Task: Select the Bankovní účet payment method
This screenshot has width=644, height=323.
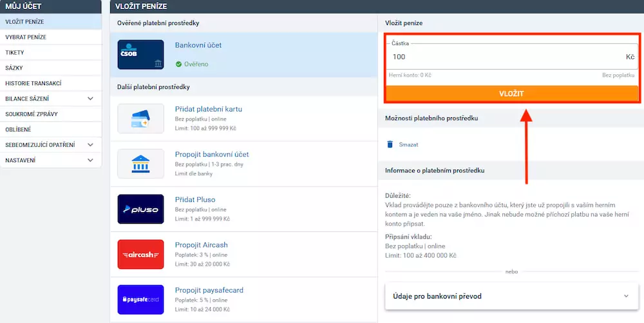Action: pyautogui.click(x=243, y=55)
